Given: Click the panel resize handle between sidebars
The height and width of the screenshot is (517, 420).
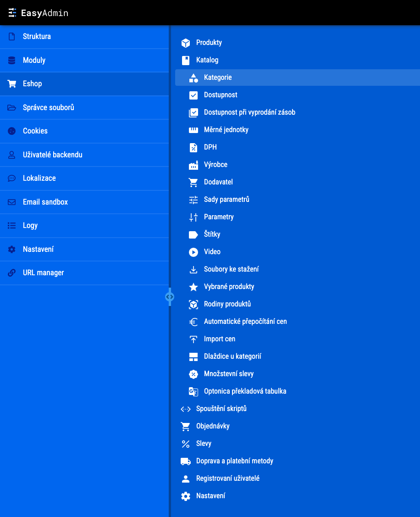Looking at the screenshot, I should pyautogui.click(x=169, y=297).
